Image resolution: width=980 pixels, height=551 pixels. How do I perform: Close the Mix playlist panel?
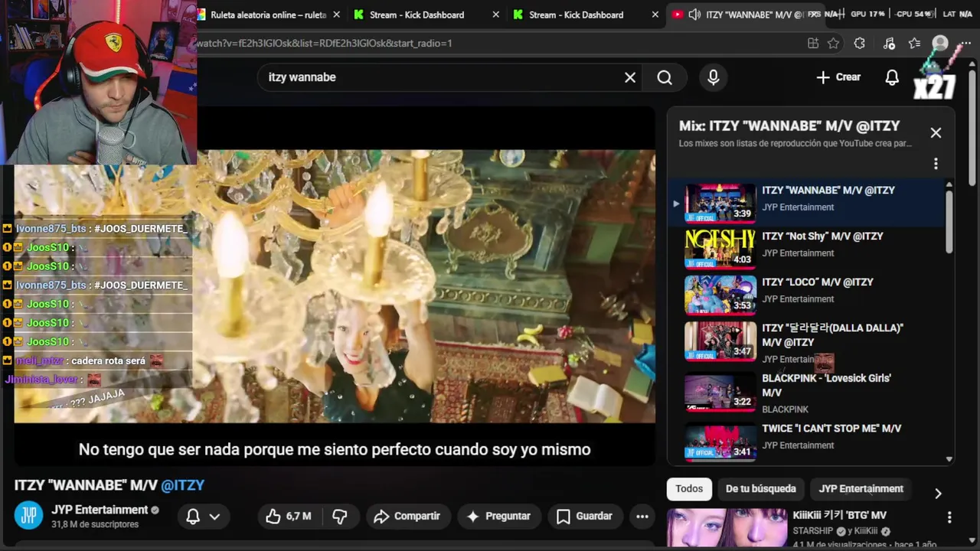click(936, 133)
